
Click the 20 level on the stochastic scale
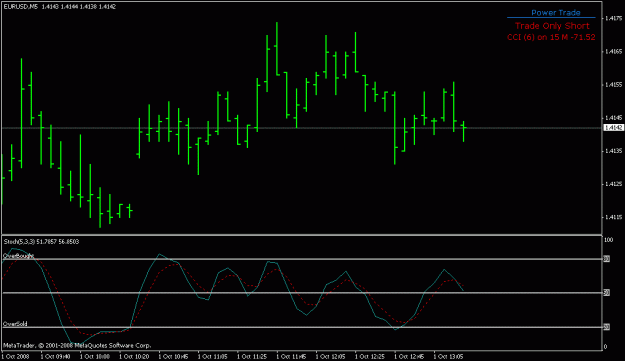point(607,327)
